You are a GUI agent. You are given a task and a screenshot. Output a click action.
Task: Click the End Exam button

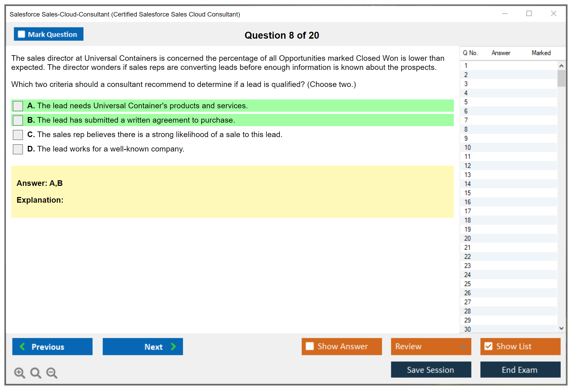[x=520, y=370]
